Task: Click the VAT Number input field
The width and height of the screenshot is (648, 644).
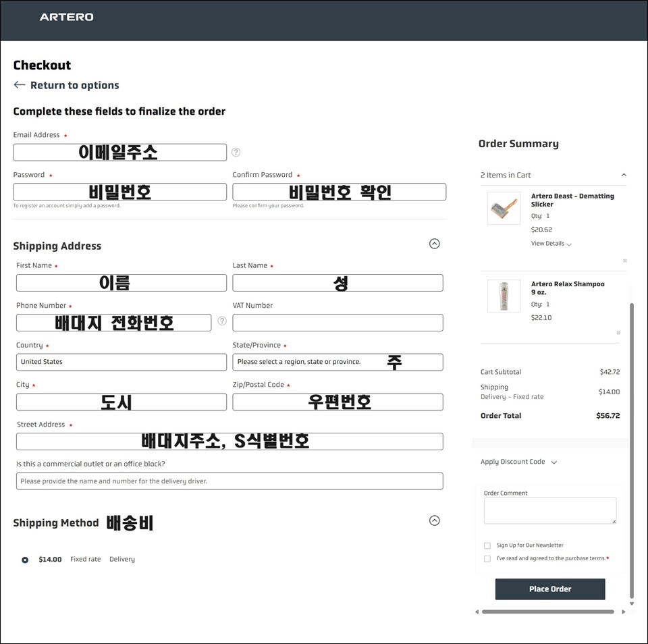Action: [337, 323]
